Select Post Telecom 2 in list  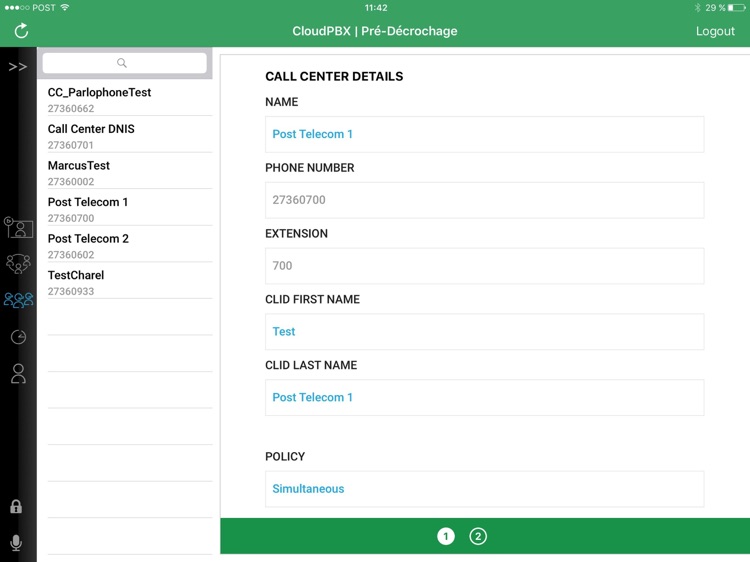[x=130, y=246]
